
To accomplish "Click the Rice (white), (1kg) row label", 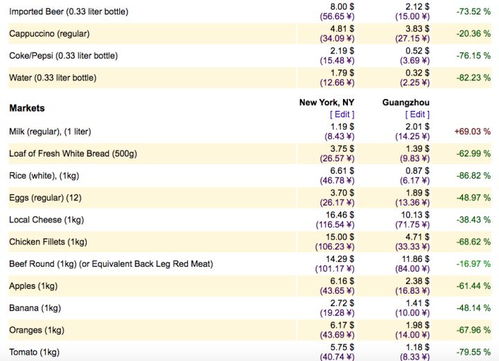I will (x=44, y=176).
